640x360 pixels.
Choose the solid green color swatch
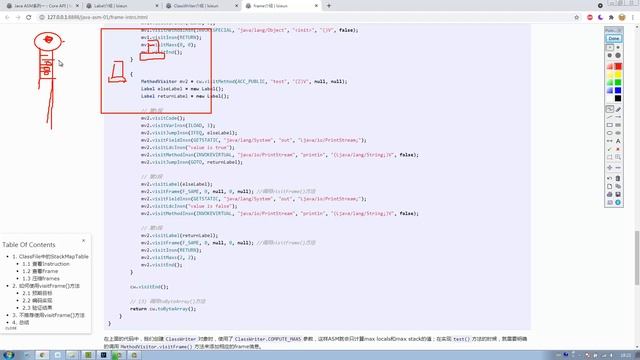click(618, 82)
